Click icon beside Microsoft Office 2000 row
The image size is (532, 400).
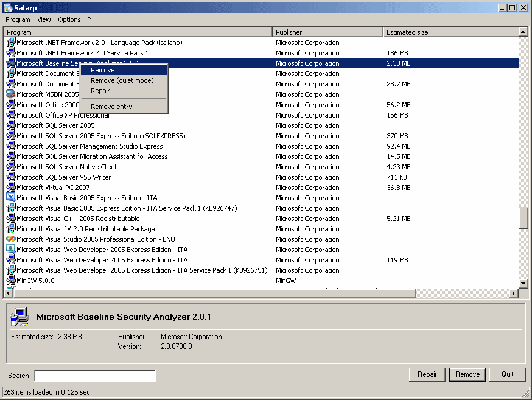pos(11,105)
